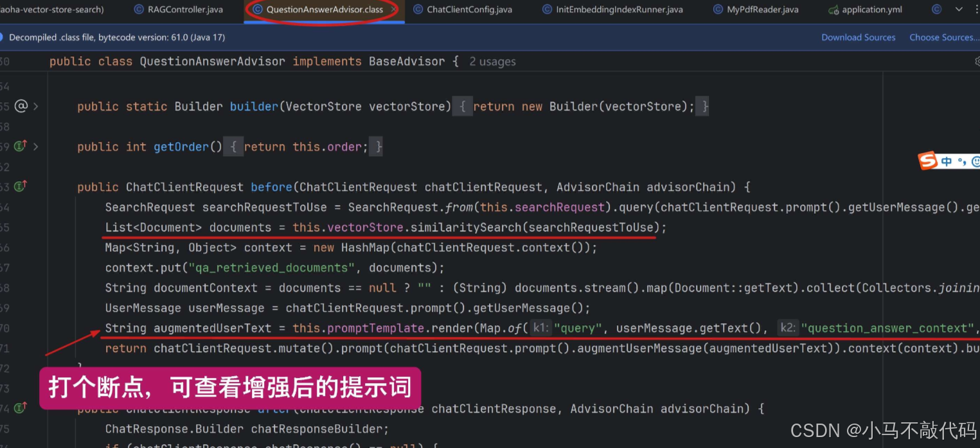The height and width of the screenshot is (448, 980).
Task: Click the decompiled bytecode version notice text
Action: pos(116,37)
